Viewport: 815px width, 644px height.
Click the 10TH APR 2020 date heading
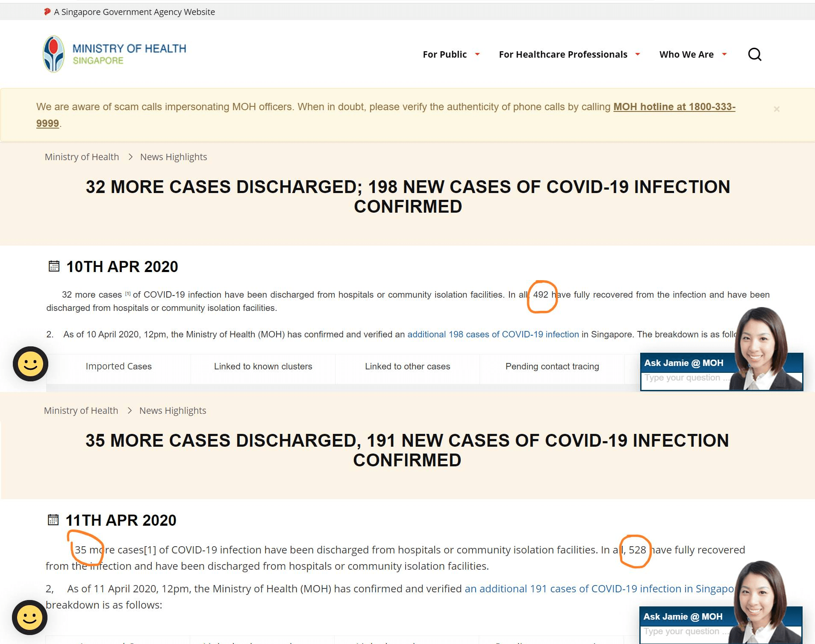[x=122, y=266]
